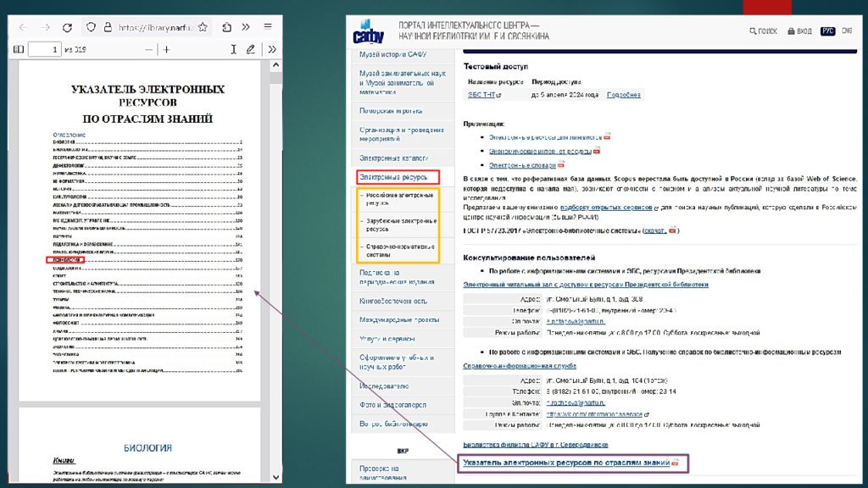Open 'Организация и проведение мероприятий' menu item
Image resolution: width=868 pixels, height=488 pixels.
[x=402, y=134]
